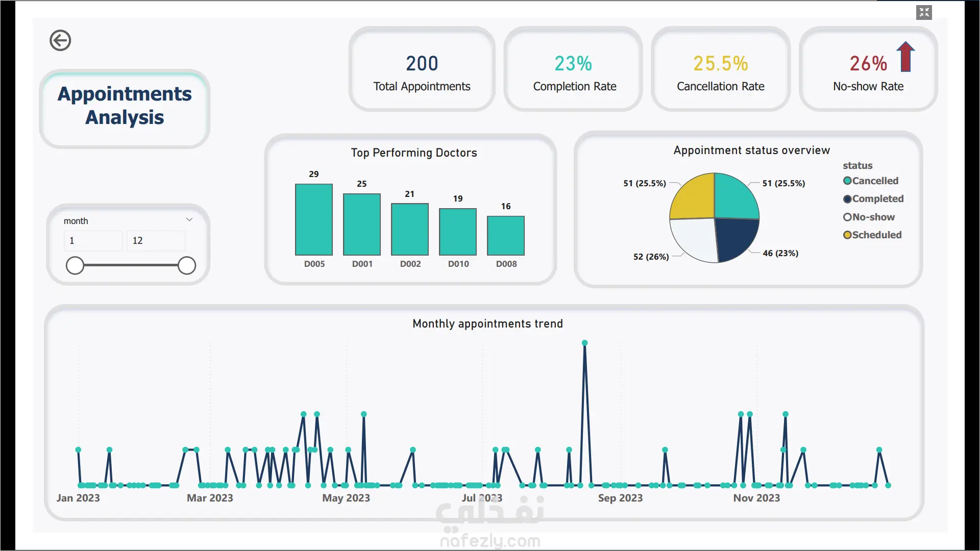The height and width of the screenshot is (551, 980).
Task: Click the Mar 2023 axis label
Action: [210, 498]
